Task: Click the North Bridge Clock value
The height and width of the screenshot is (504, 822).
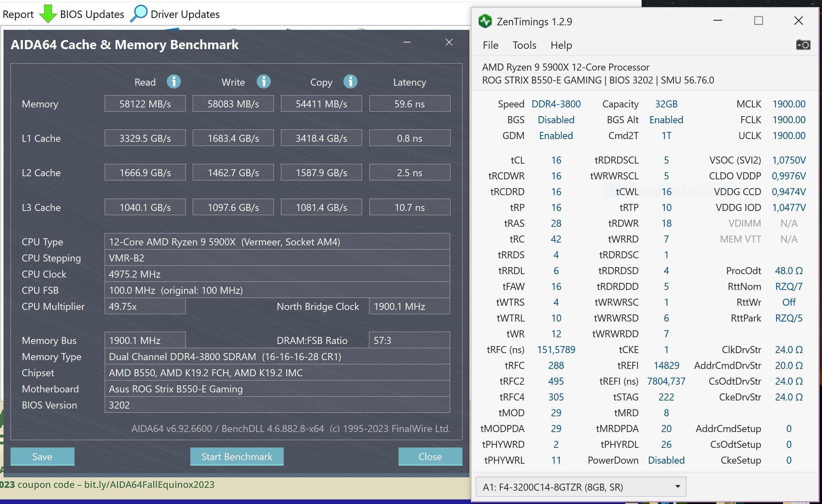Action: (x=409, y=306)
